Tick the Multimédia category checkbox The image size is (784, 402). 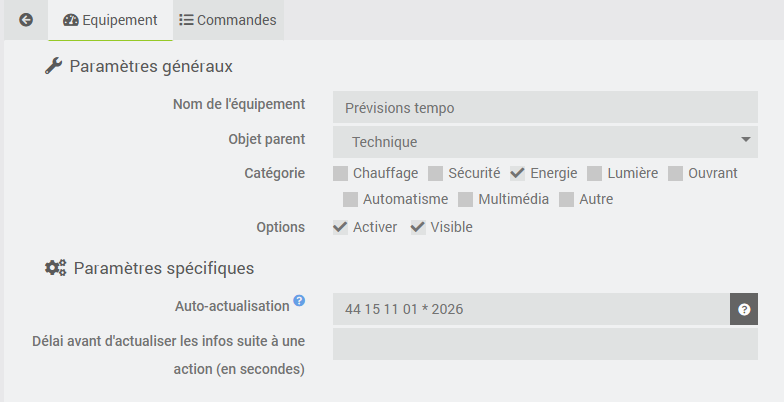click(x=466, y=199)
